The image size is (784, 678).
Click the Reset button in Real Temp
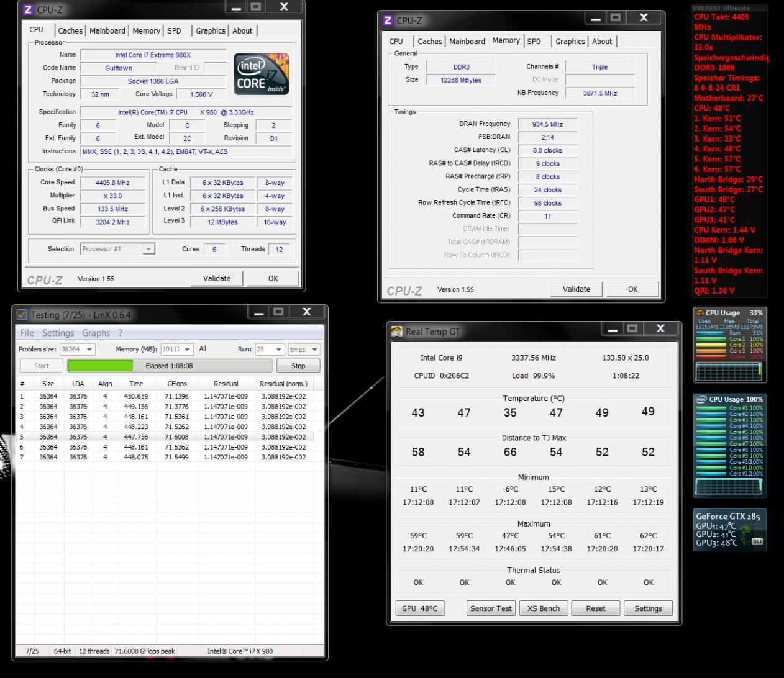click(x=595, y=608)
